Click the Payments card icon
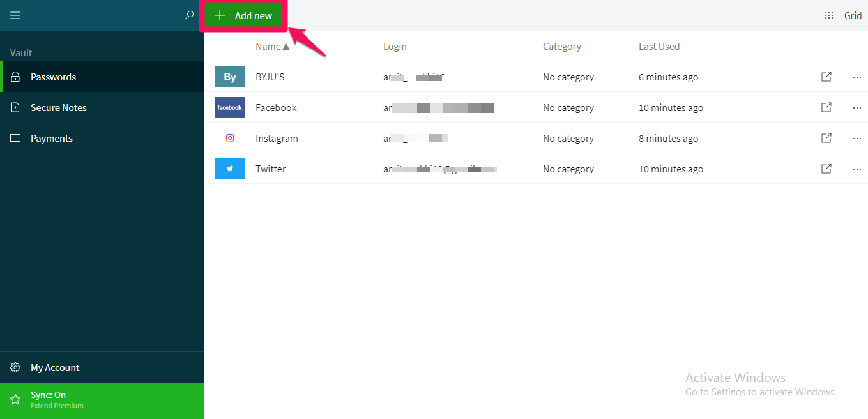Viewport: 868px width, 419px height. coord(15,138)
